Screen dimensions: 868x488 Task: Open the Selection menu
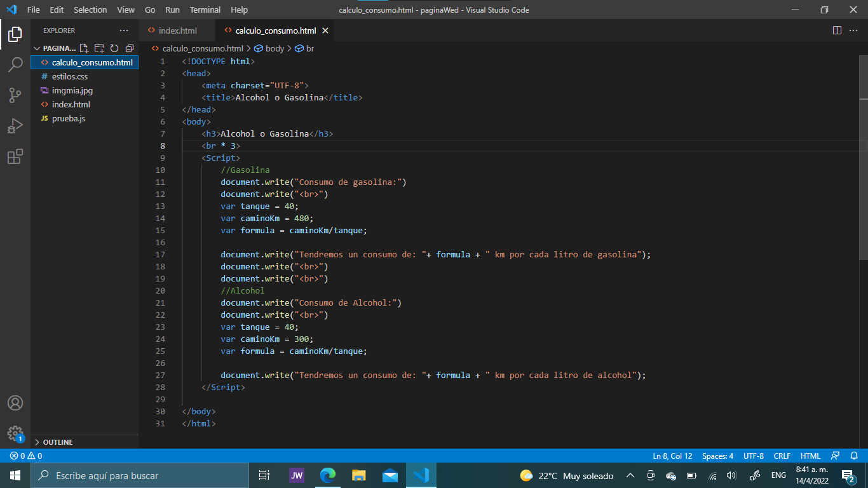click(x=90, y=10)
